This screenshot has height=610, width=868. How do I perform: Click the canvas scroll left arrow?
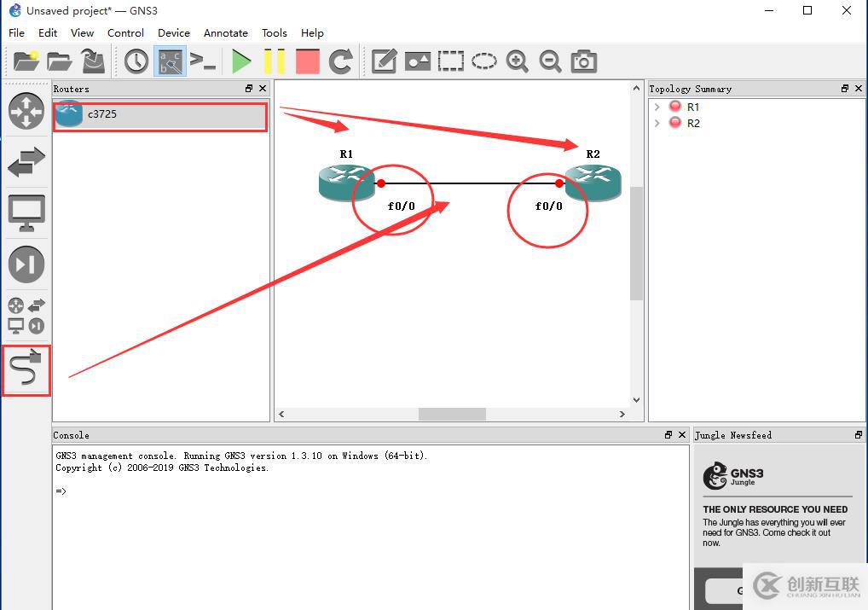click(281, 414)
